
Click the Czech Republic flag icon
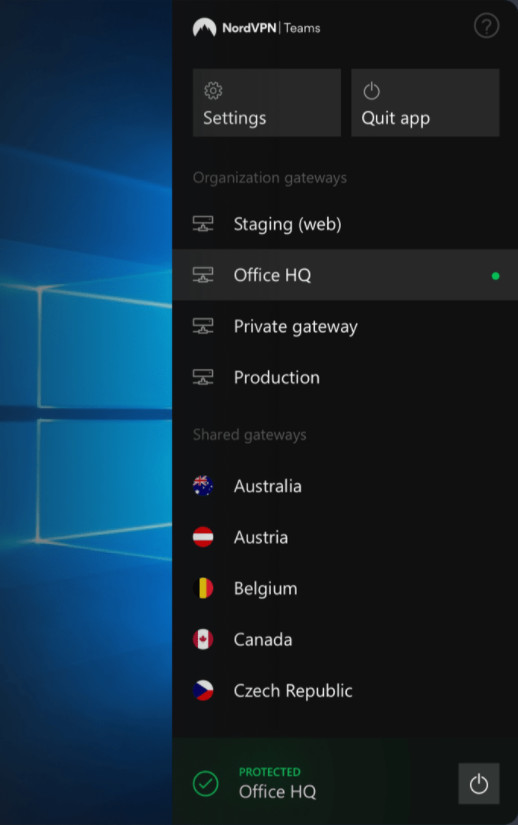tap(203, 690)
